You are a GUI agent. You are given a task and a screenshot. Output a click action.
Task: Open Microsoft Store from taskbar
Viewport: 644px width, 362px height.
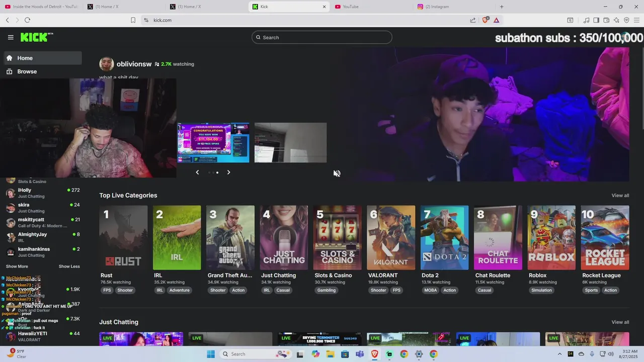point(345,354)
